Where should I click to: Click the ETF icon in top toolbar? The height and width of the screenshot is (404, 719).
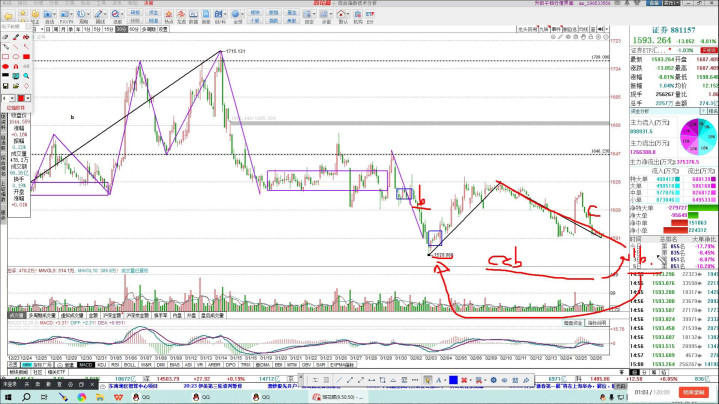370,17
